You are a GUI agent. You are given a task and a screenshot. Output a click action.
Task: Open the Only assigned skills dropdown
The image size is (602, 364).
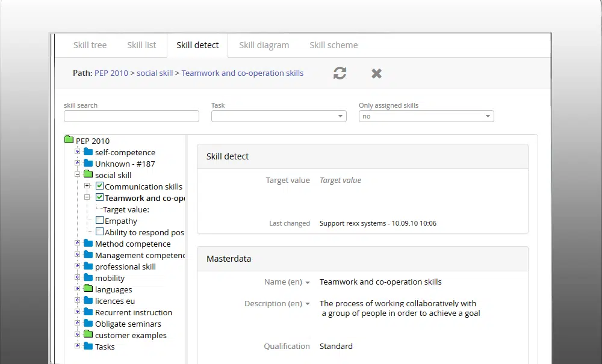pyautogui.click(x=488, y=116)
